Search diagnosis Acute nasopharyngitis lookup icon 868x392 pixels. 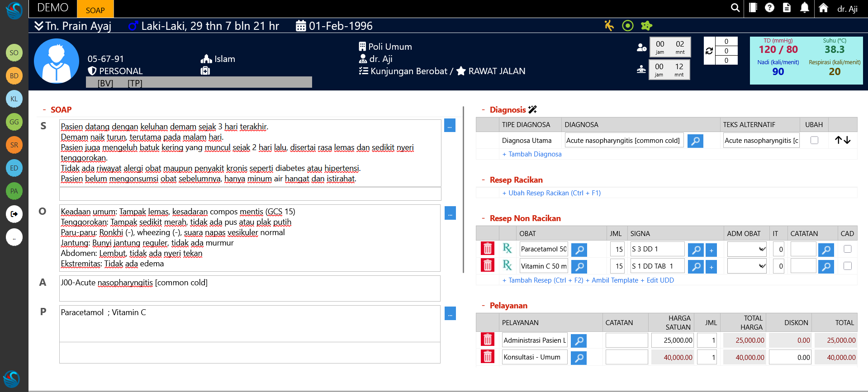click(x=695, y=141)
